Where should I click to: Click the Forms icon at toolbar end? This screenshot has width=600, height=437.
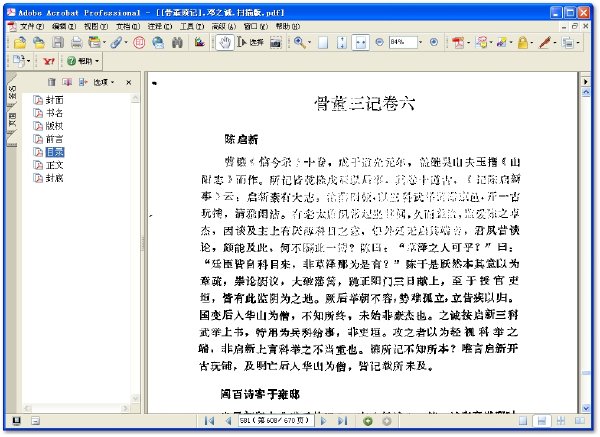(568, 42)
